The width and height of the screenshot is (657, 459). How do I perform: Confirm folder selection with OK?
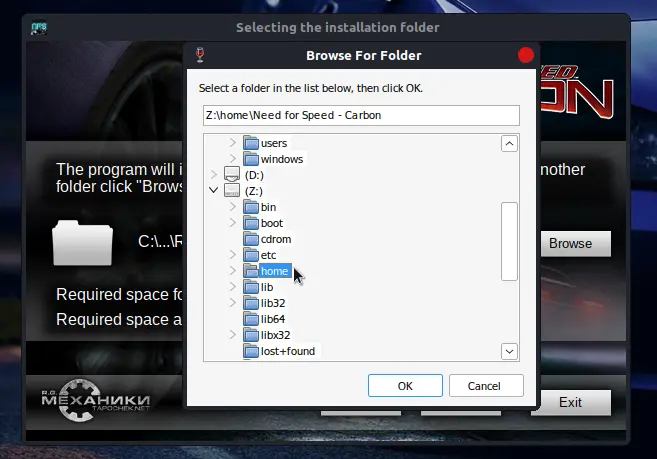[405, 386]
